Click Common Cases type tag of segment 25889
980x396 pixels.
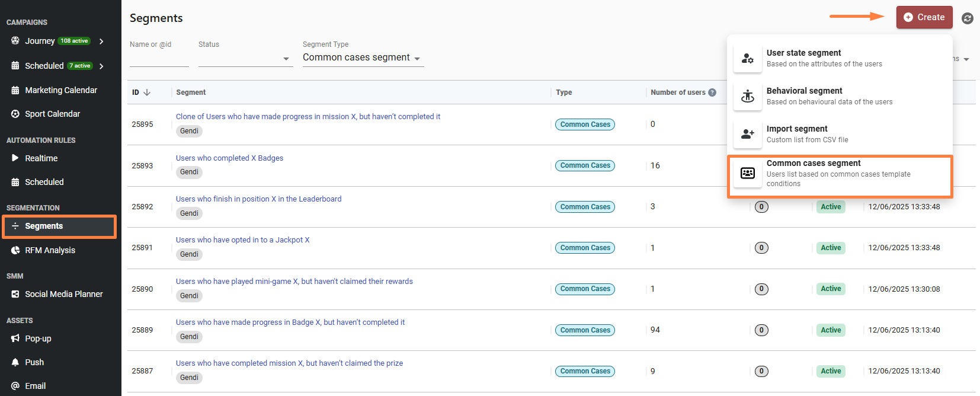[585, 330]
